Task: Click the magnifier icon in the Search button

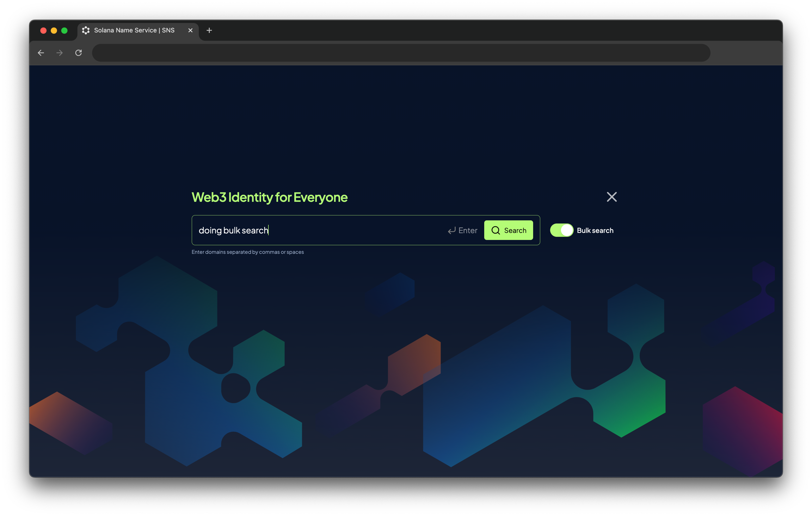Action: [496, 230]
